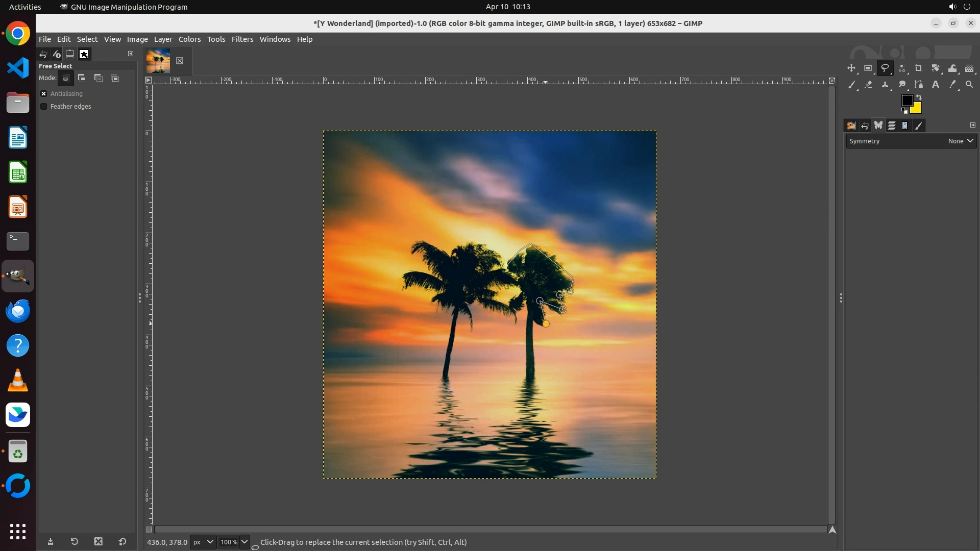The height and width of the screenshot is (551, 980).
Task: Select the Eraser tool
Action: point(868,85)
